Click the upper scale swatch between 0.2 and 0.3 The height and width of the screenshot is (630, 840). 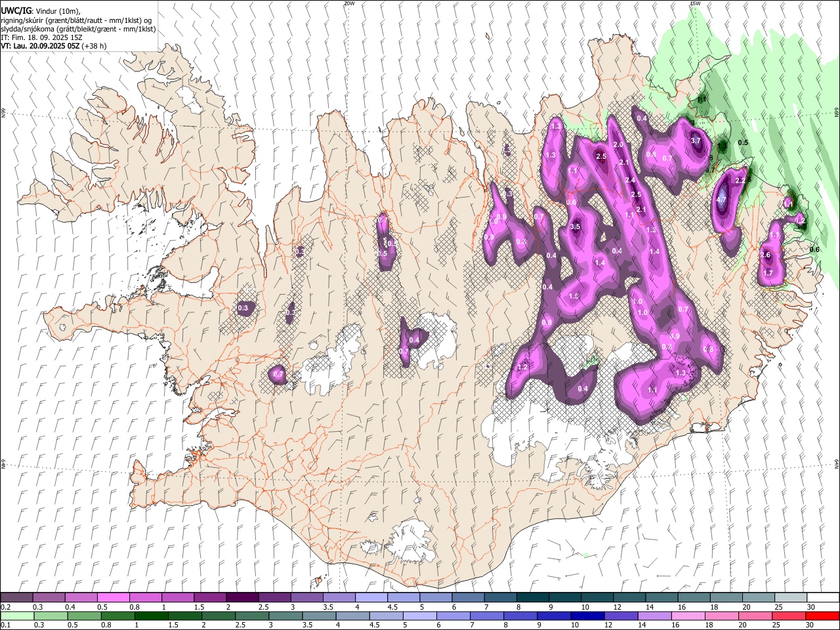tap(17, 598)
